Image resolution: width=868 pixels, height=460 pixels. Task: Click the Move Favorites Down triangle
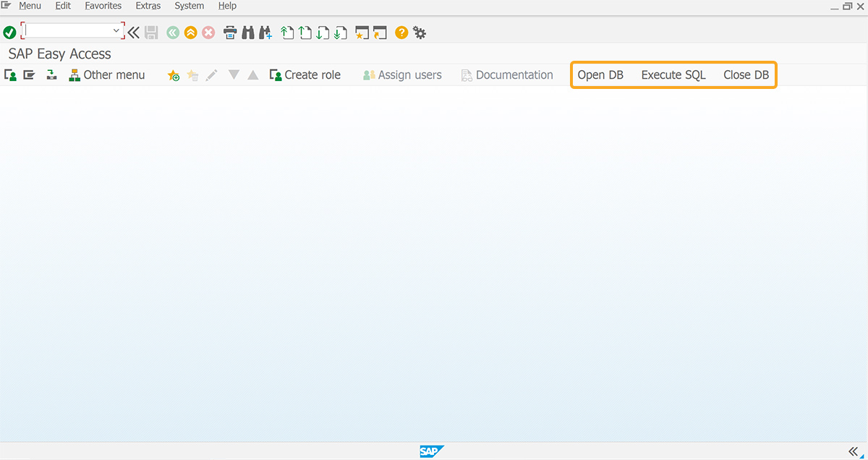pyautogui.click(x=234, y=74)
